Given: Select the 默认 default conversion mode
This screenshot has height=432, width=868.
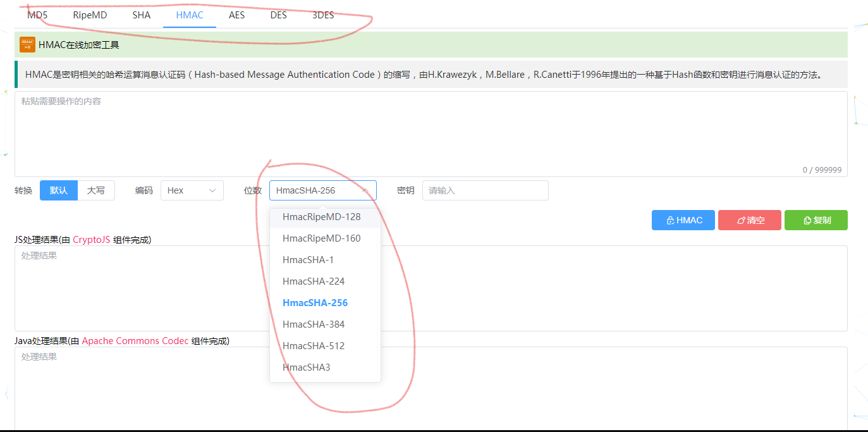Looking at the screenshot, I should tap(58, 190).
